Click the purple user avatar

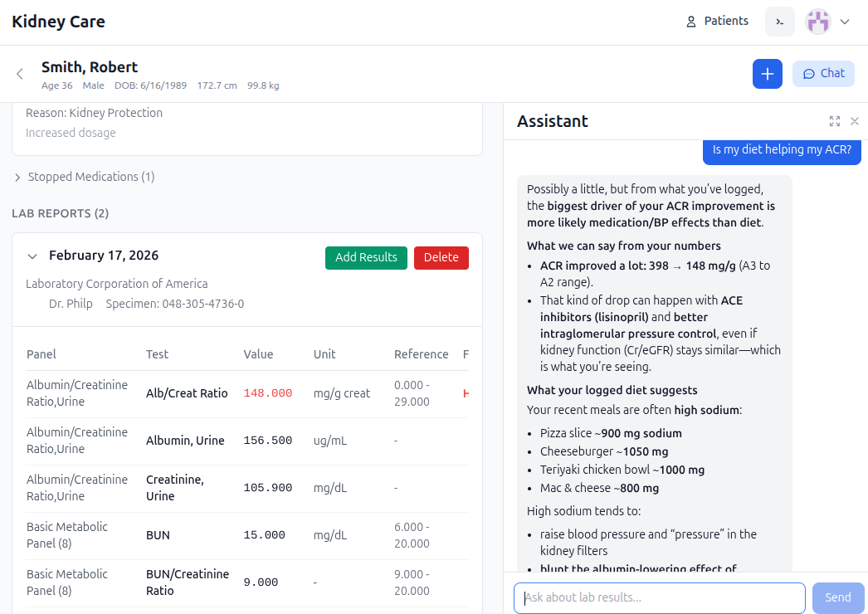817,21
